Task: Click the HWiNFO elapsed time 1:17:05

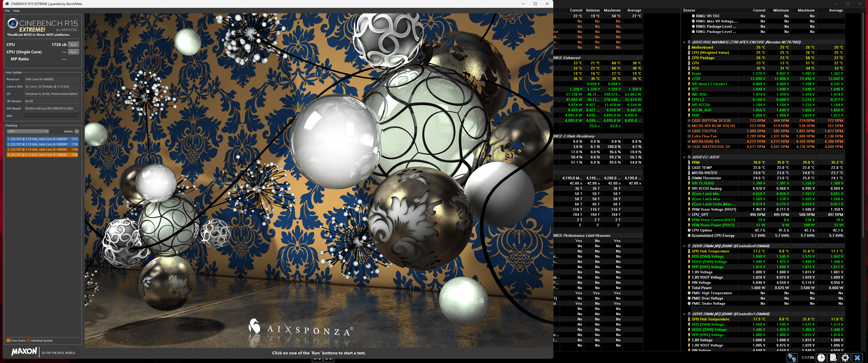Action: 808,357
